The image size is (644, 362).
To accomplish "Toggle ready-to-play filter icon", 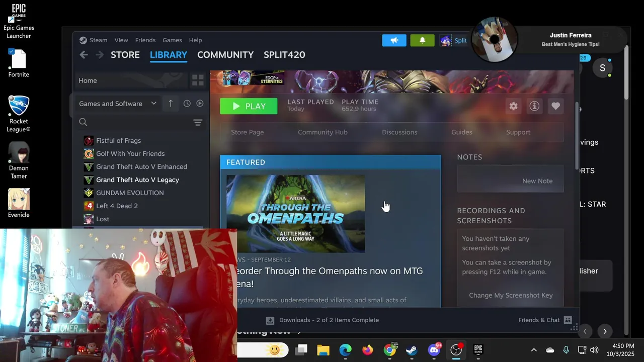I will 200,104.
